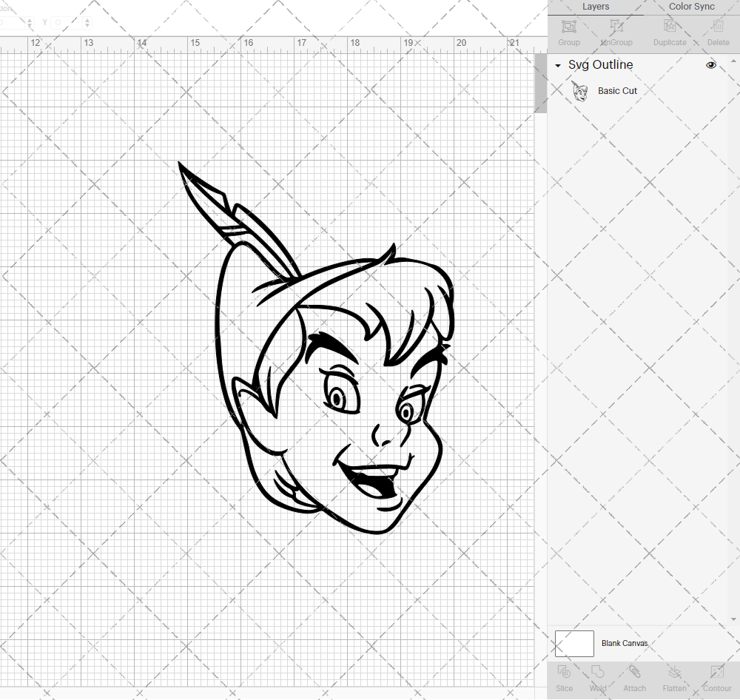740x700 pixels.
Task: Collapse the Svg Outline layer group
Action: click(x=557, y=65)
